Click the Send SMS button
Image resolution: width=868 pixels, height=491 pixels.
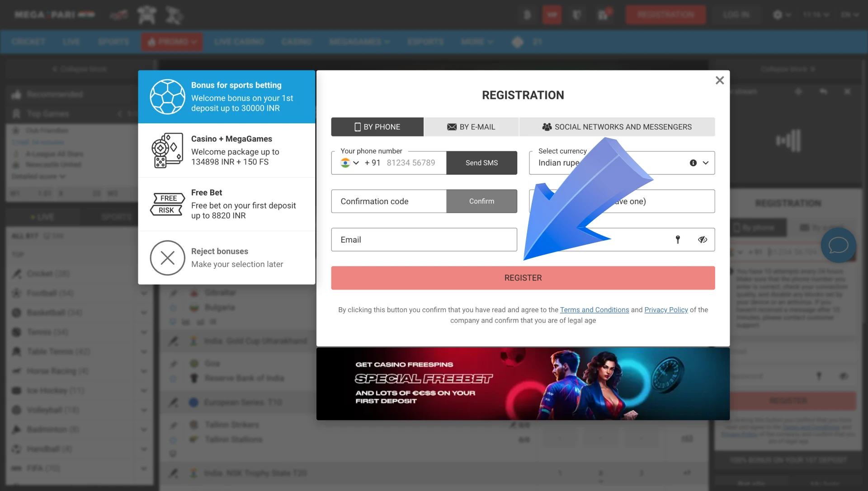point(482,163)
